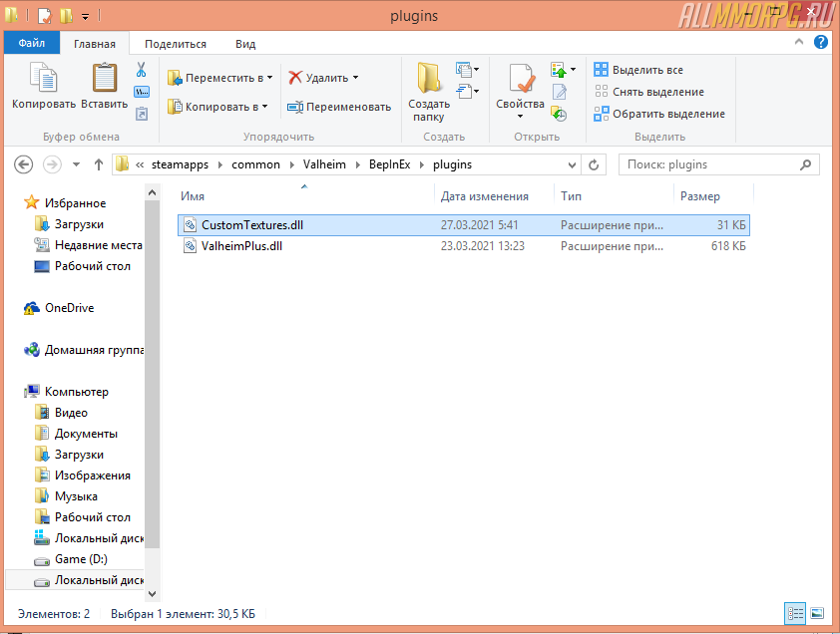Sort by the Type column header
840x634 pixels.
614,196
